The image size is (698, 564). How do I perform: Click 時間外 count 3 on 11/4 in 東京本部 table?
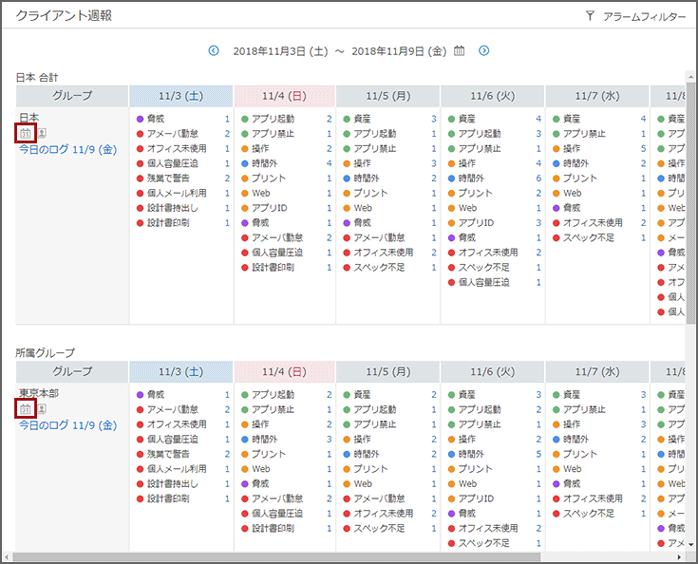tap(329, 439)
